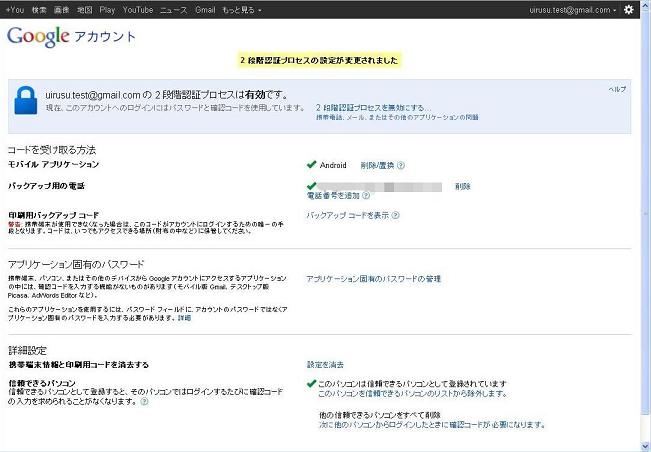Click 設定を消去 link
Viewport: 651px width, 452px height.
coord(325,365)
